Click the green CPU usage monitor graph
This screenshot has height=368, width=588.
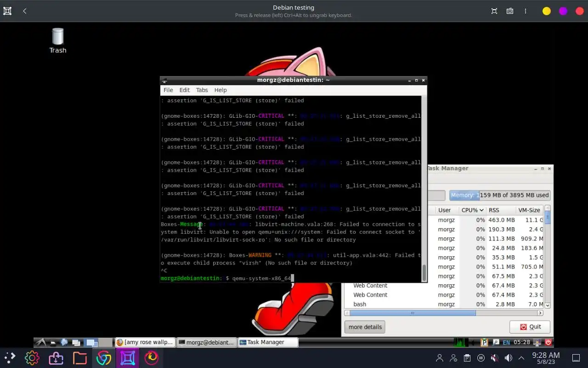pos(461,342)
